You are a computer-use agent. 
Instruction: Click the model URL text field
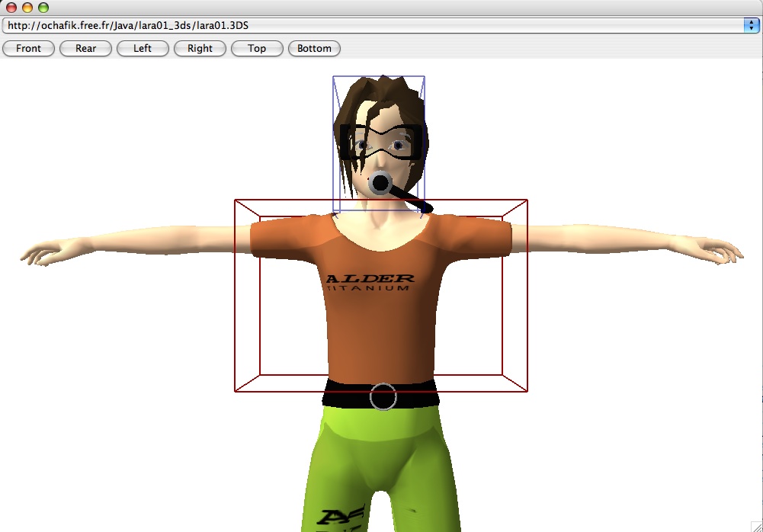click(x=373, y=25)
